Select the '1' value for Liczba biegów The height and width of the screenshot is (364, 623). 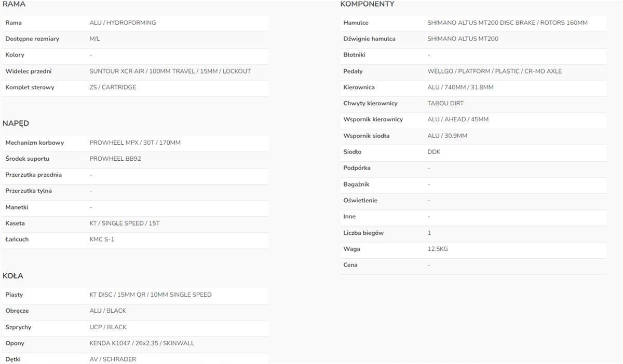coord(429,233)
